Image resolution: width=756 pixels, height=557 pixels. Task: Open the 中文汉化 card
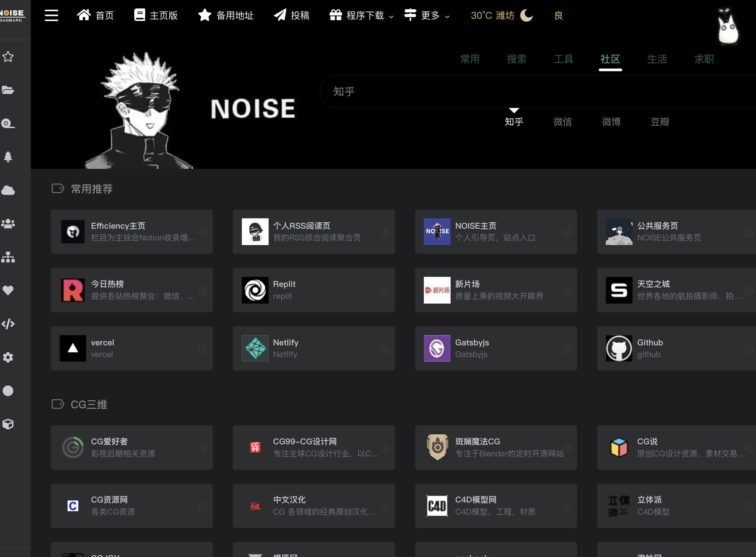pyautogui.click(x=314, y=506)
